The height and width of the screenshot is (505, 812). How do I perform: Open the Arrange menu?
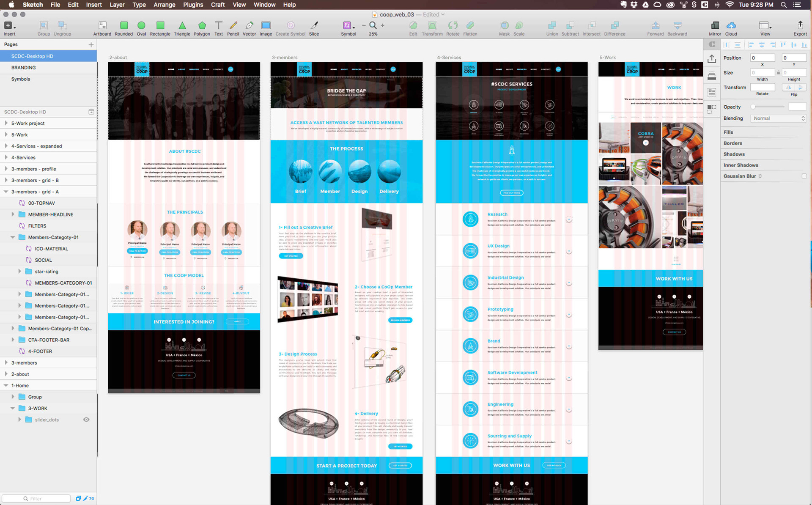(164, 5)
